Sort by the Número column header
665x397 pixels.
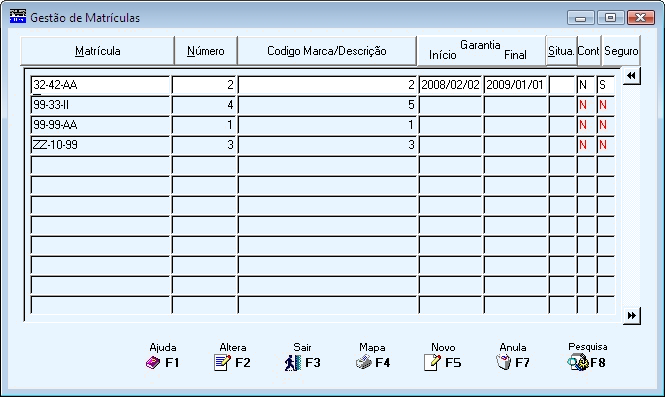(x=206, y=51)
